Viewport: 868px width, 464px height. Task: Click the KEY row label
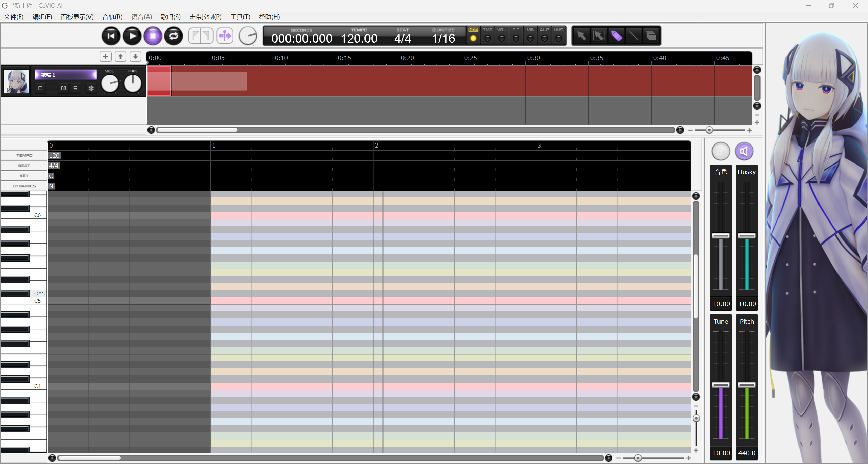[24, 176]
